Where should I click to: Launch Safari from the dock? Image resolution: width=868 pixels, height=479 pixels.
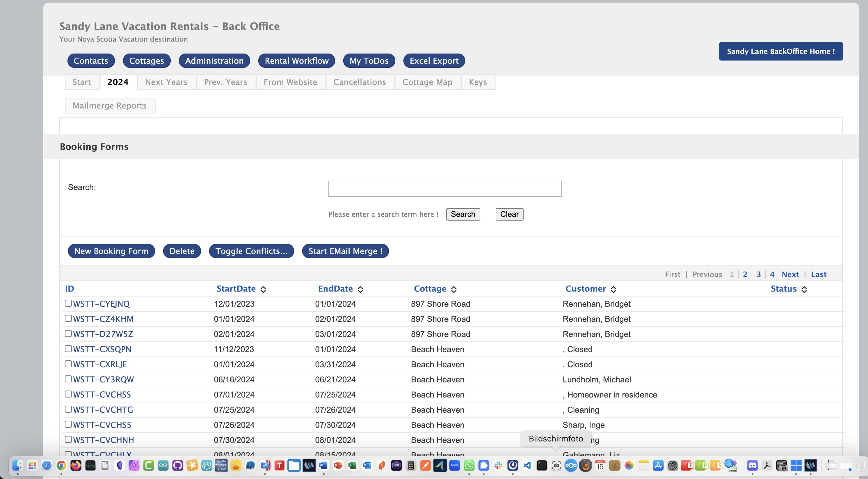coord(47,466)
